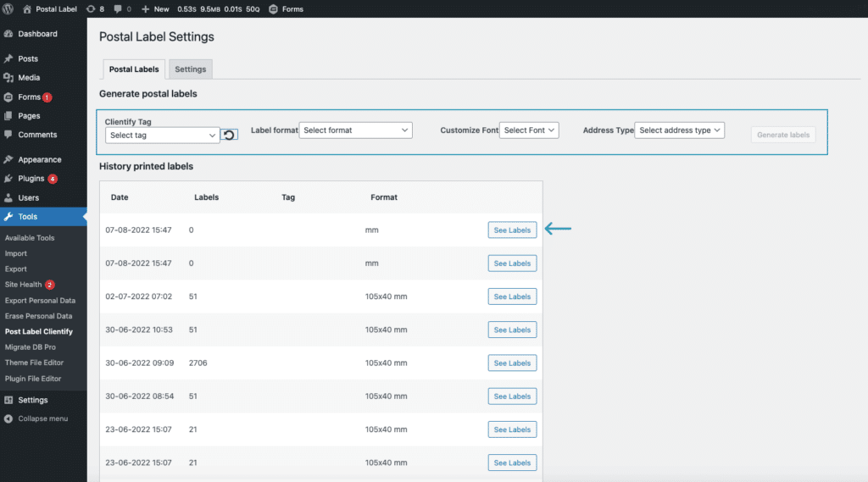Click the 2706 labels count
The width and height of the screenshot is (868, 482).
(198, 363)
